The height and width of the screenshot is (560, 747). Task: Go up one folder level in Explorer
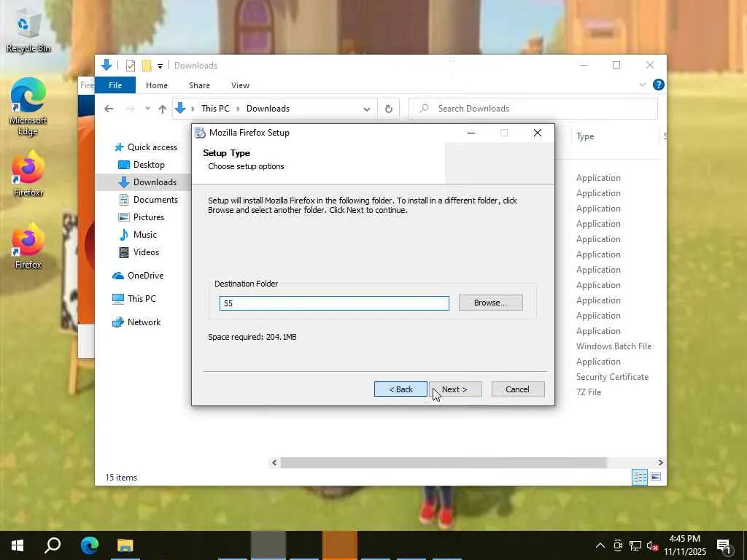coord(163,109)
